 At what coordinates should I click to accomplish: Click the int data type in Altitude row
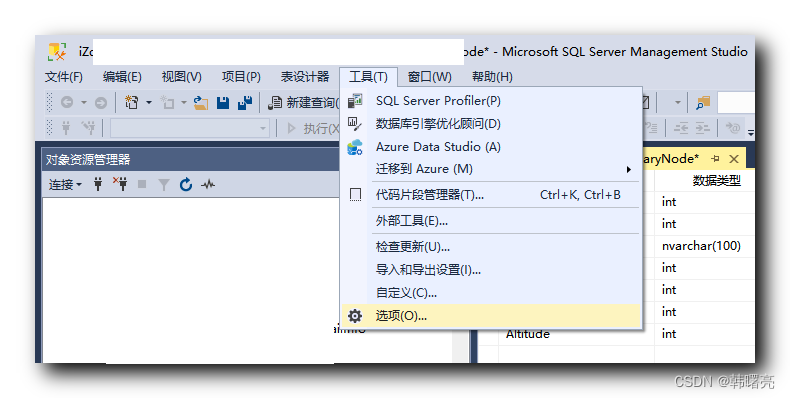tap(704, 334)
